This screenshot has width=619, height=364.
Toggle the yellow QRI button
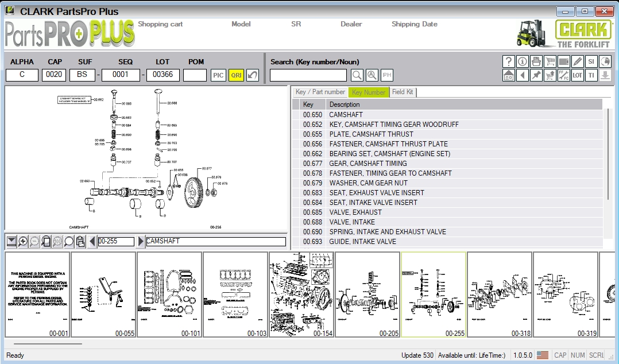[x=236, y=75]
